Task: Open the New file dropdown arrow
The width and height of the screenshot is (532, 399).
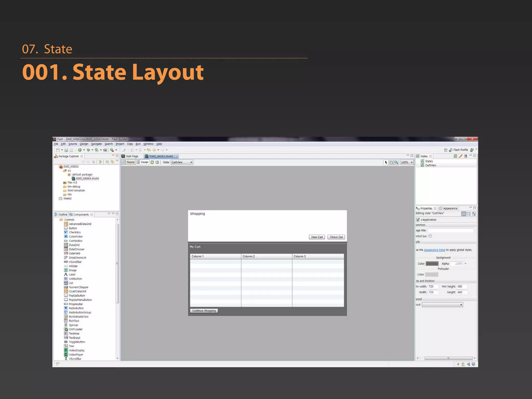Action: point(62,150)
